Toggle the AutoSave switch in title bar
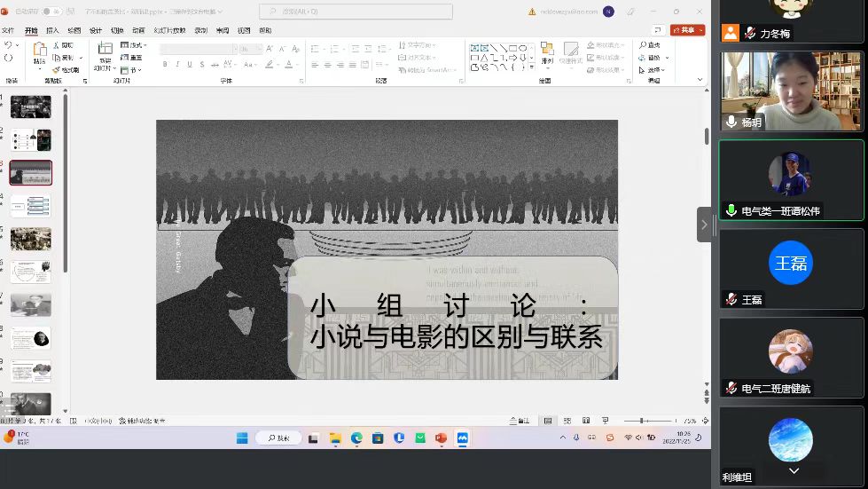Viewport: 868px width, 489px height. [51, 11]
